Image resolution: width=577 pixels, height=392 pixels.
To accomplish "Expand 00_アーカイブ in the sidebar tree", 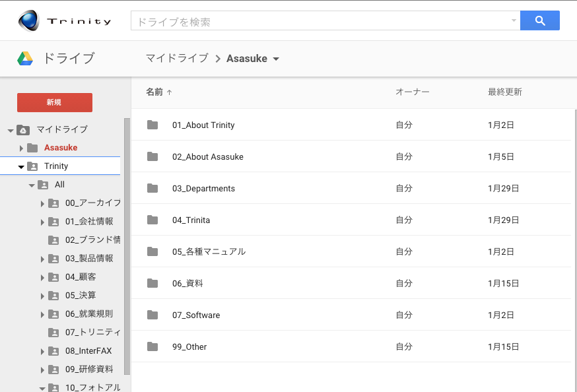I will (x=42, y=203).
